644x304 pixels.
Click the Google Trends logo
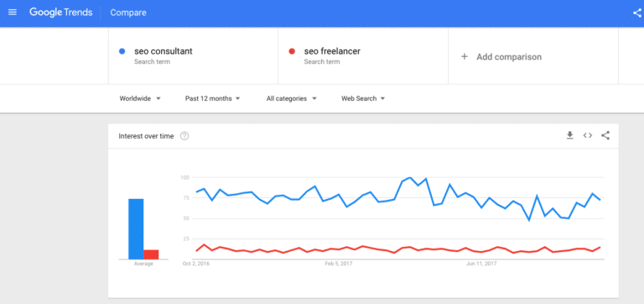click(x=60, y=13)
